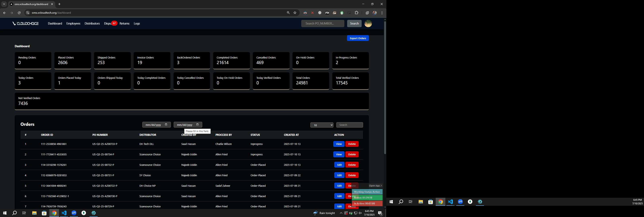Open the Rain tonight weather widget
This screenshot has height=217, width=644.
(x=324, y=213)
